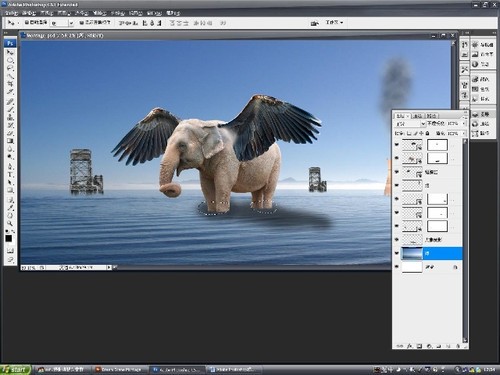This screenshot has width=500, height=375.
Task: Toggle lock transparent pixels in Layers panel
Action: (409, 133)
